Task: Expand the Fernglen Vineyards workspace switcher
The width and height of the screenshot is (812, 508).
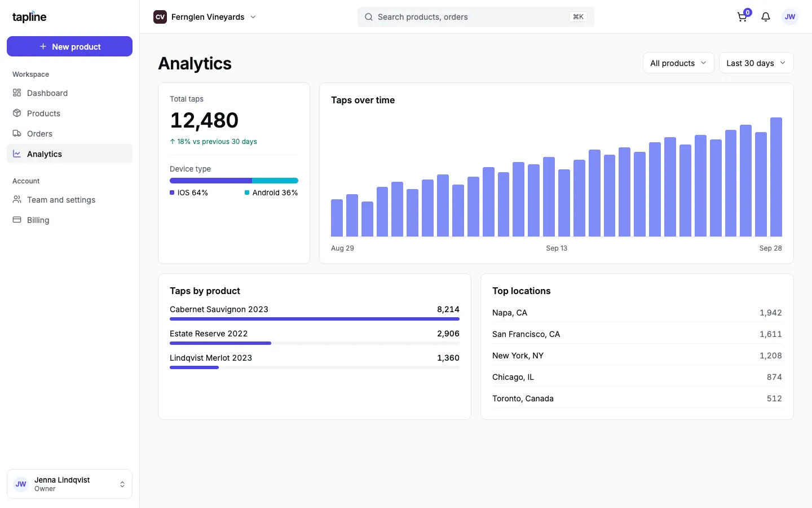Action: 205,17
